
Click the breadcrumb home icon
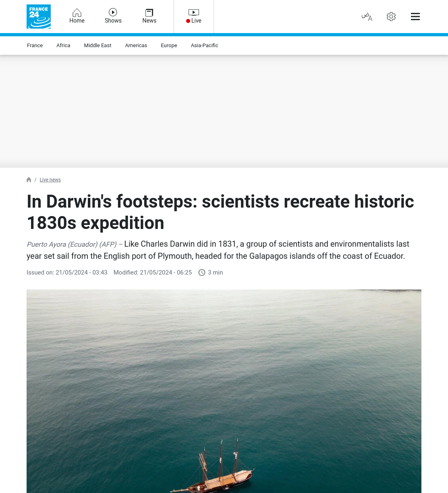pyautogui.click(x=29, y=180)
